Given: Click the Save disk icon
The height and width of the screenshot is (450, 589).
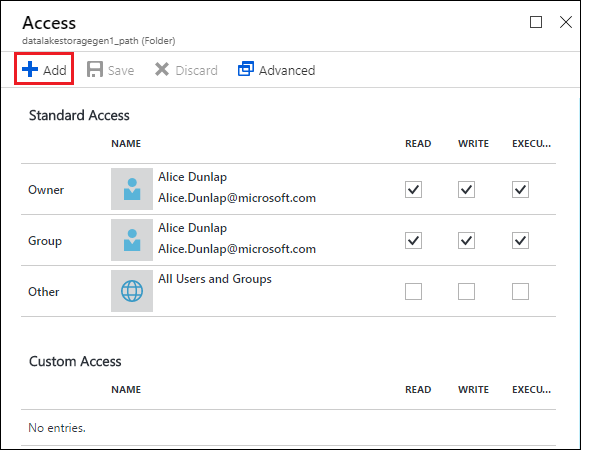Looking at the screenshot, I should click(95, 69).
